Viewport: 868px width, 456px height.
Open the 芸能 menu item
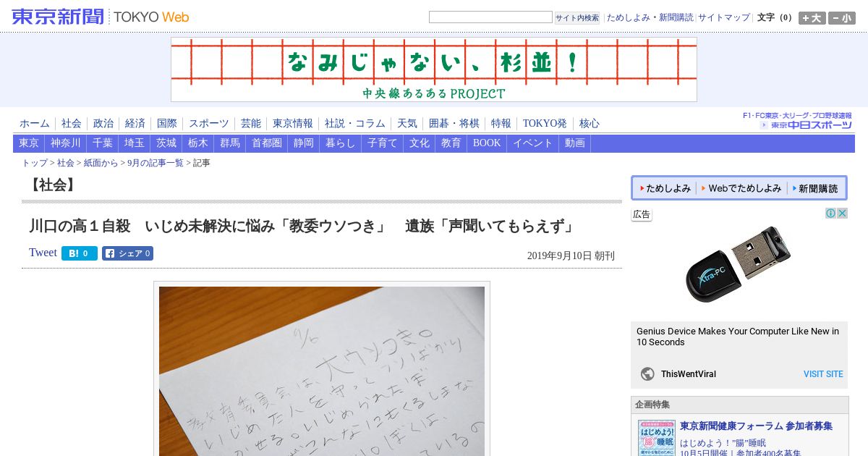251,123
